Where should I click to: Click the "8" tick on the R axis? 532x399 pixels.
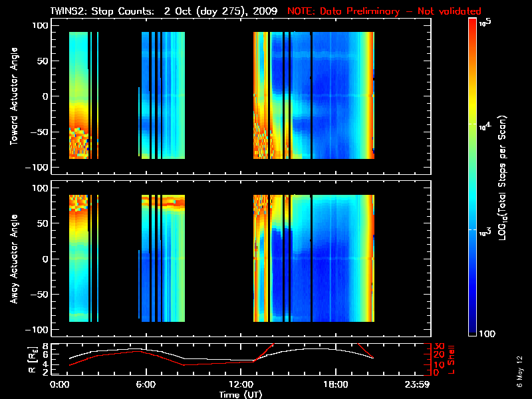[x=44, y=346]
